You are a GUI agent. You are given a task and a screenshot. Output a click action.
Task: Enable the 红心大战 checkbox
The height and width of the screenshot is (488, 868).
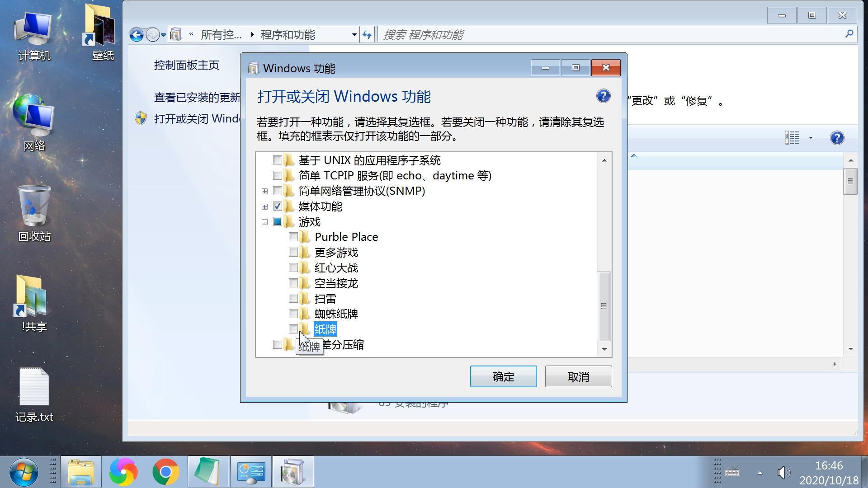(293, 267)
